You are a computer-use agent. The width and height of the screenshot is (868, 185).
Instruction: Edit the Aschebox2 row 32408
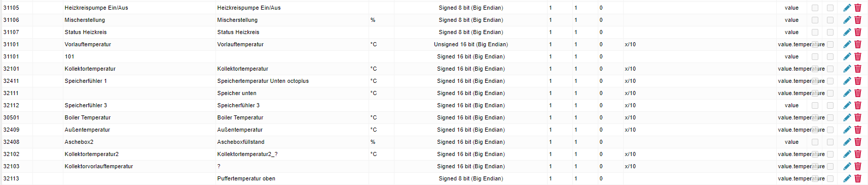coord(847,142)
